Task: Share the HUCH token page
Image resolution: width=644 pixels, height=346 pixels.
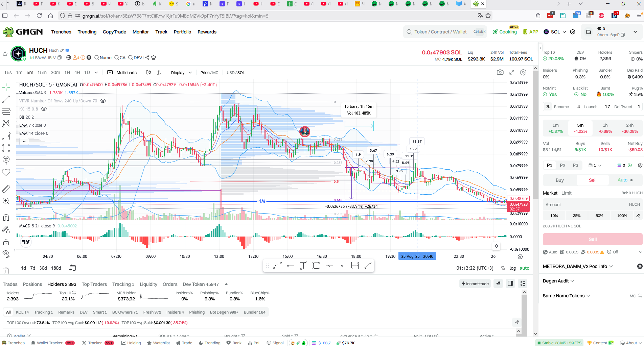Action: (147, 57)
